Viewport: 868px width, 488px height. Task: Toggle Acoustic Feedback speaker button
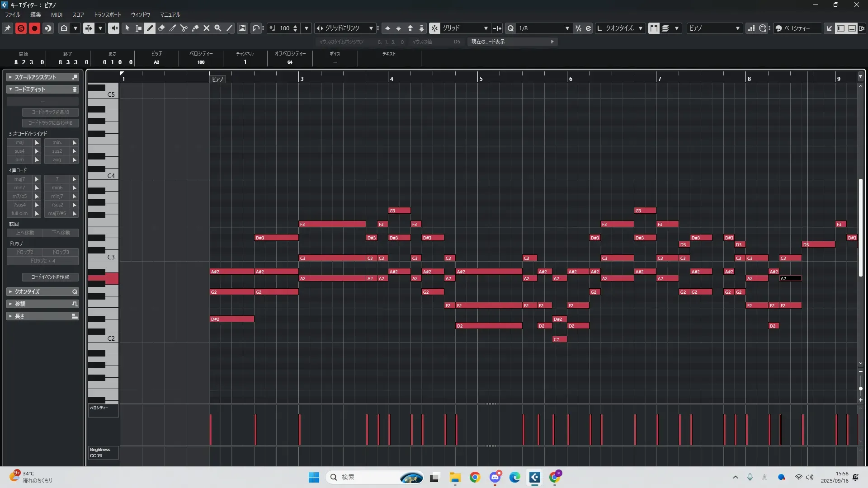(x=113, y=28)
